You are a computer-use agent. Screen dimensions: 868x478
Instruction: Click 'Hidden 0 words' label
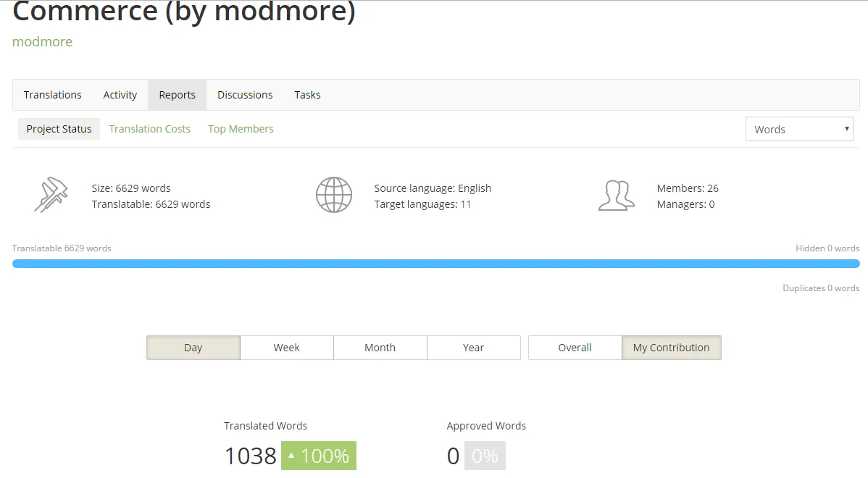pyautogui.click(x=827, y=248)
